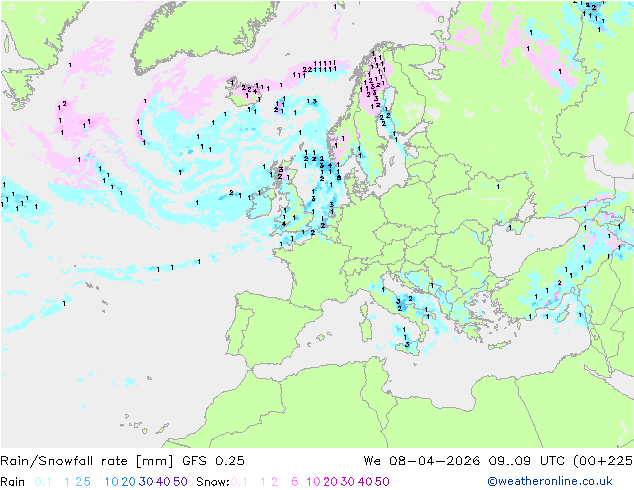The height and width of the screenshot is (490, 634).
Task: Select the Snow 50 legend value
Action: coord(382,482)
